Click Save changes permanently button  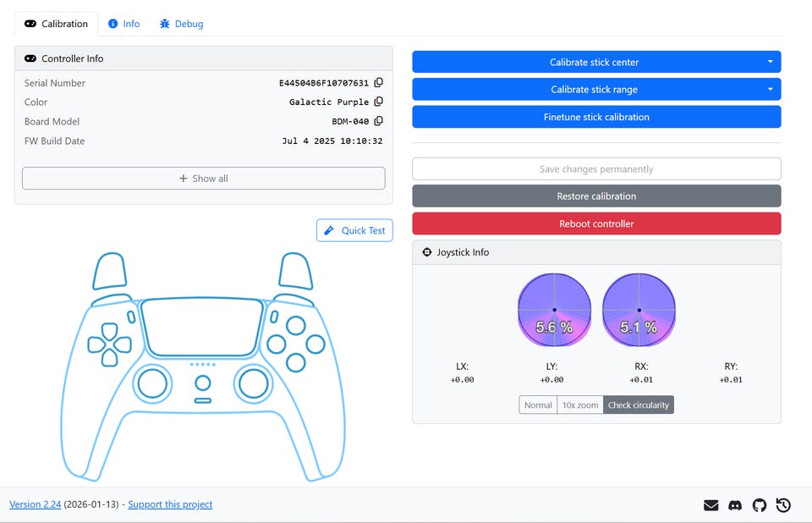(596, 169)
